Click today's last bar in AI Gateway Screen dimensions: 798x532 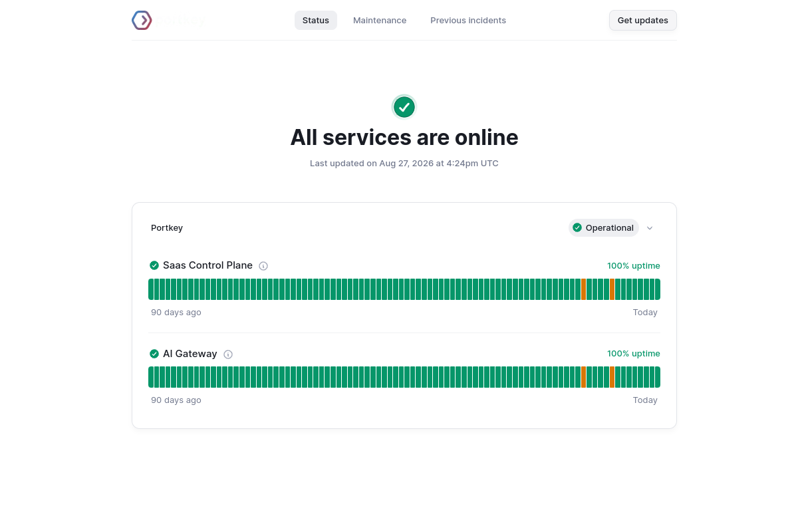tap(658, 377)
